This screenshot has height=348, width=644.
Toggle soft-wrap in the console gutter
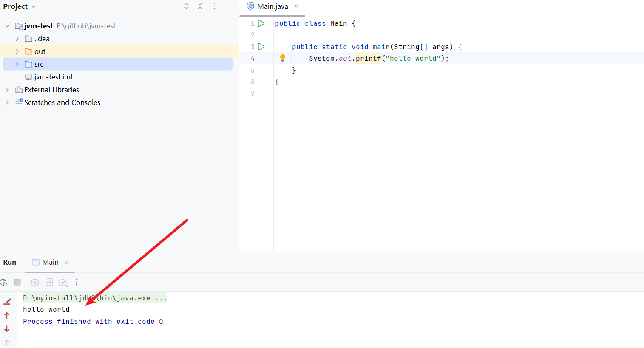[7, 301]
